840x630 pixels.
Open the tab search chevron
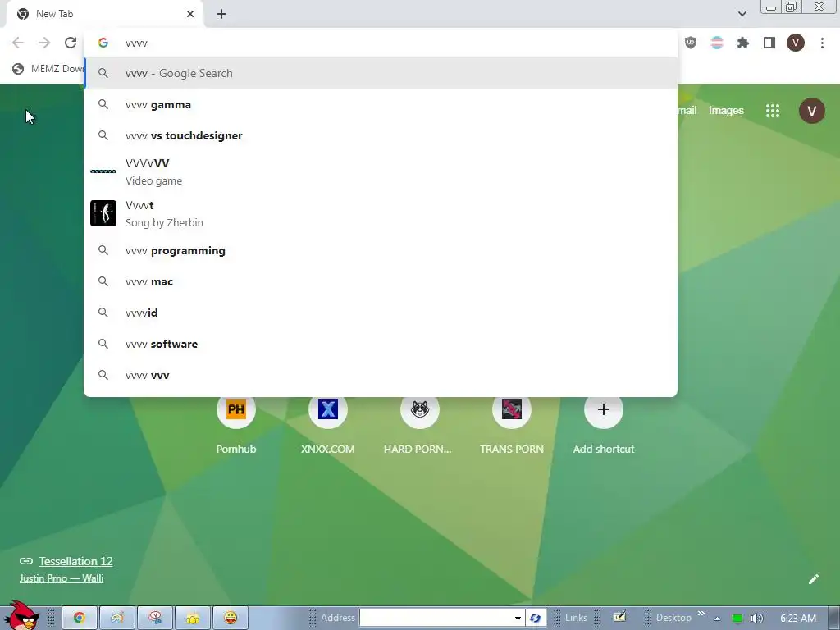[x=742, y=14]
